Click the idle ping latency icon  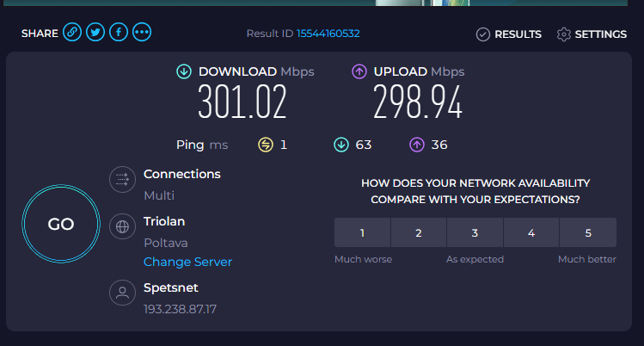pyautogui.click(x=266, y=145)
